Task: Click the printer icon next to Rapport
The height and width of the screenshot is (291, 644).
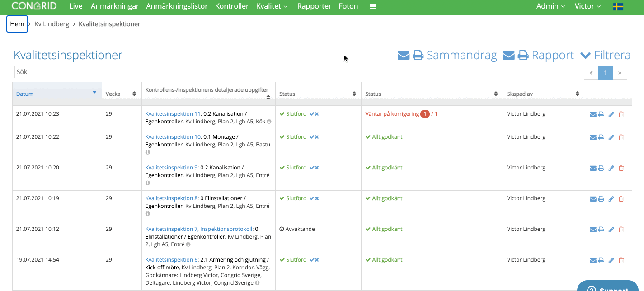Action: pyautogui.click(x=523, y=55)
